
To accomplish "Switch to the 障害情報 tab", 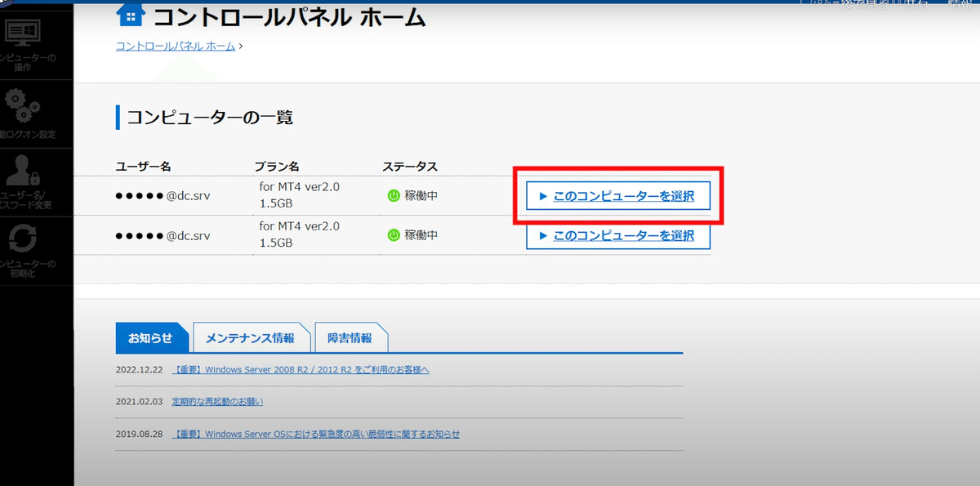I will (350, 338).
